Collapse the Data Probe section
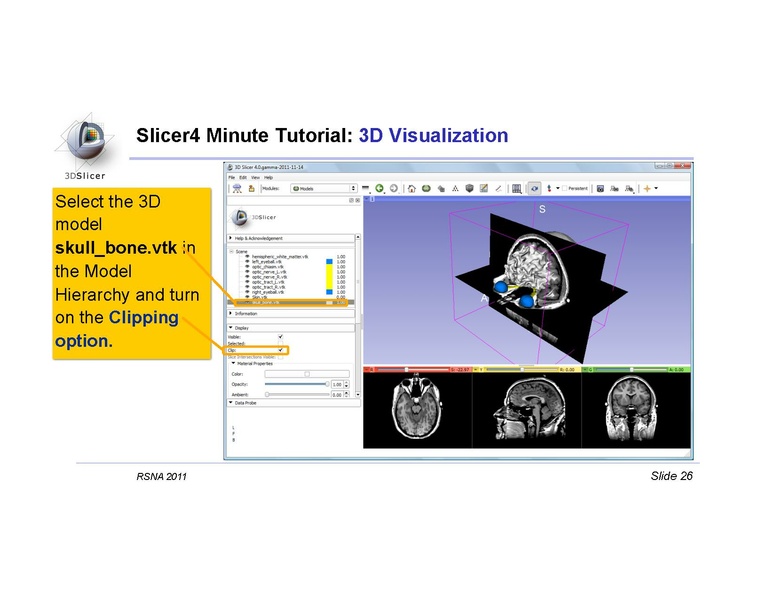776x600 pixels. coord(293,403)
